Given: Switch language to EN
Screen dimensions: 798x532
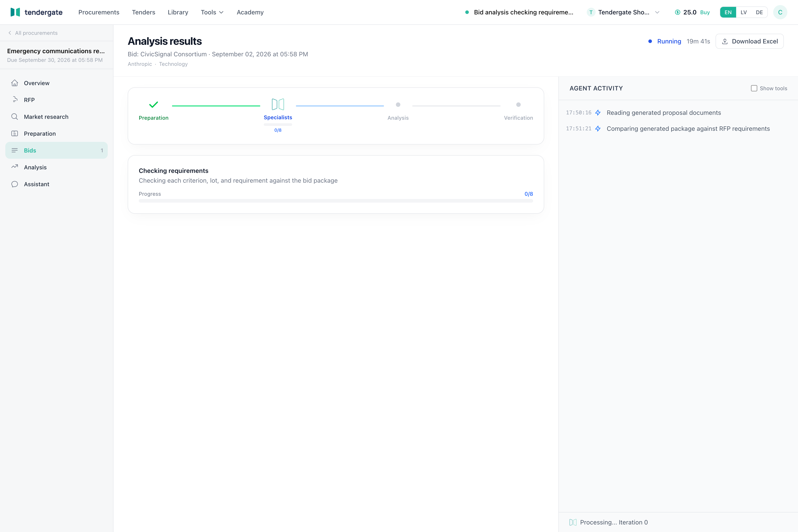Looking at the screenshot, I should 728,12.
